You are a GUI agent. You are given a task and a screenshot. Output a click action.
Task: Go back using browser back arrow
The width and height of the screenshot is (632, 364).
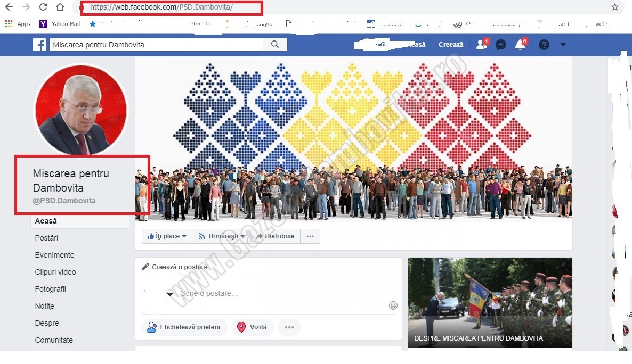coord(9,7)
